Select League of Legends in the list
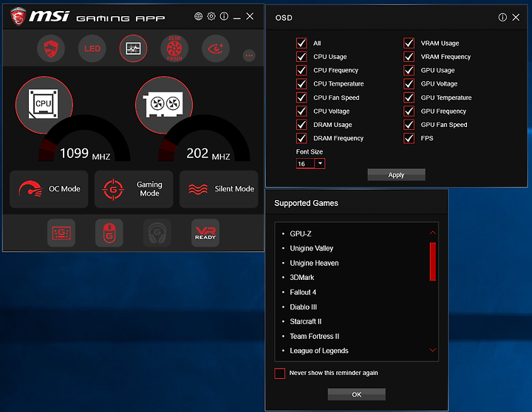This screenshot has height=412, width=532. (x=319, y=351)
